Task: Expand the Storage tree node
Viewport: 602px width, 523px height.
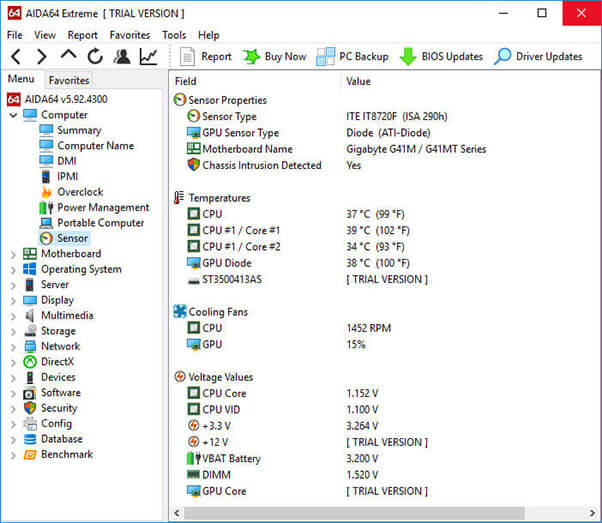Action: 13,331
